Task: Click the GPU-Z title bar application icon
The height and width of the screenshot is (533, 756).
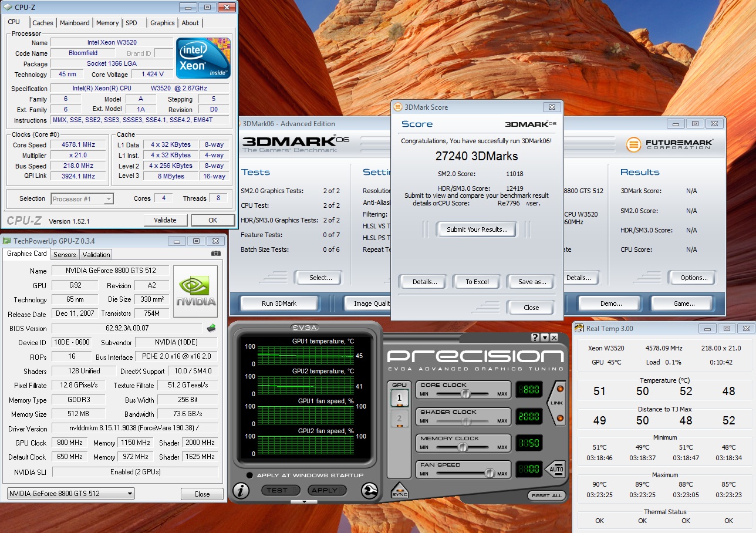Action: pyautogui.click(x=7, y=241)
